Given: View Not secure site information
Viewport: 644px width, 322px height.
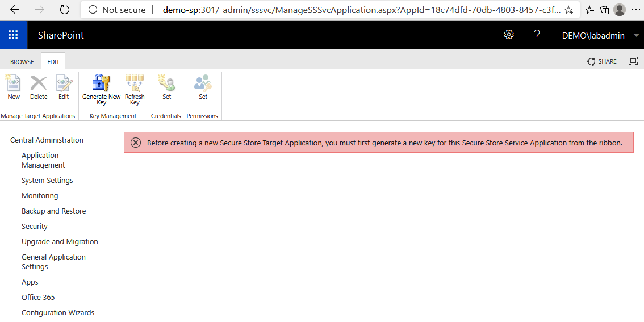Looking at the screenshot, I should [x=117, y=10].
